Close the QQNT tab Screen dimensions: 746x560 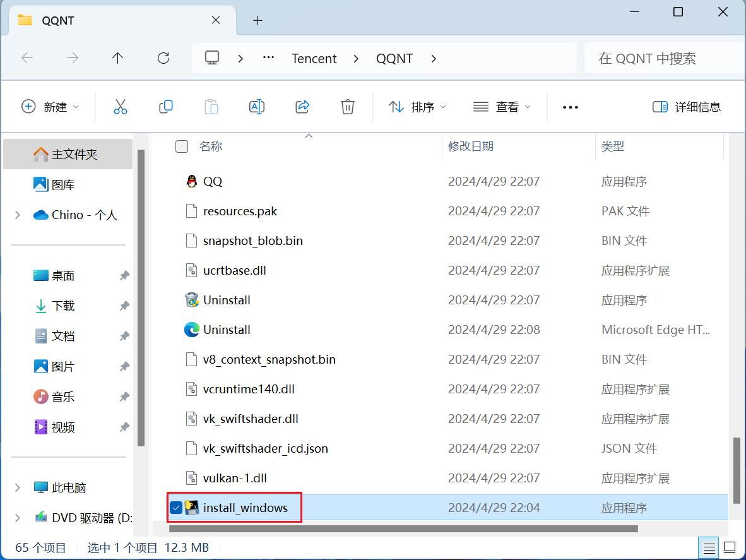pyautogui.click(x=215, y=20)
